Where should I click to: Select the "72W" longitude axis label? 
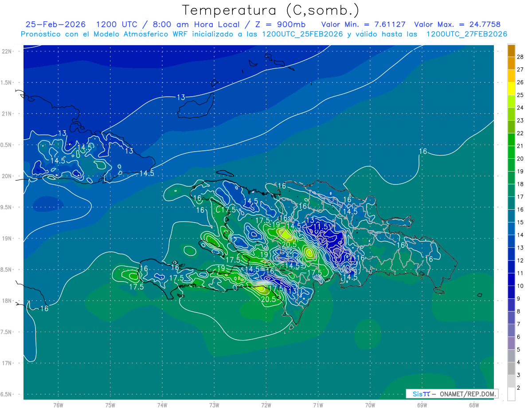[x=266, y=405]
